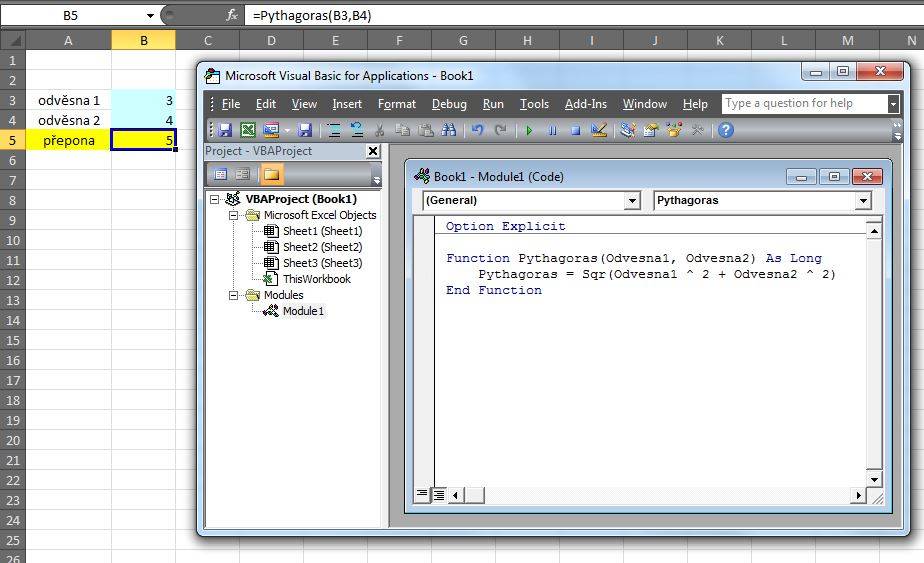This screenshot has width=924, height=563.
Task: Click the Properties Window toolbar icon
Action: pos(651,130)
